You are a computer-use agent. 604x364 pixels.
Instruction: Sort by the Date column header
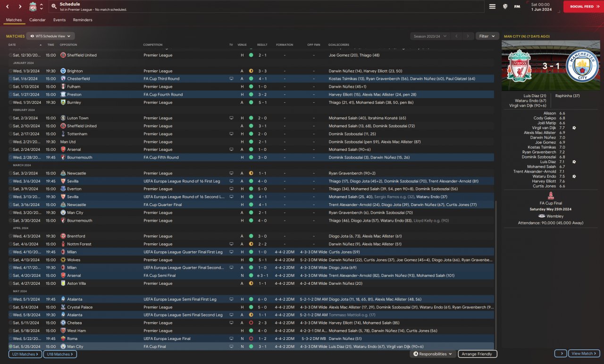(x=12, y=45)
